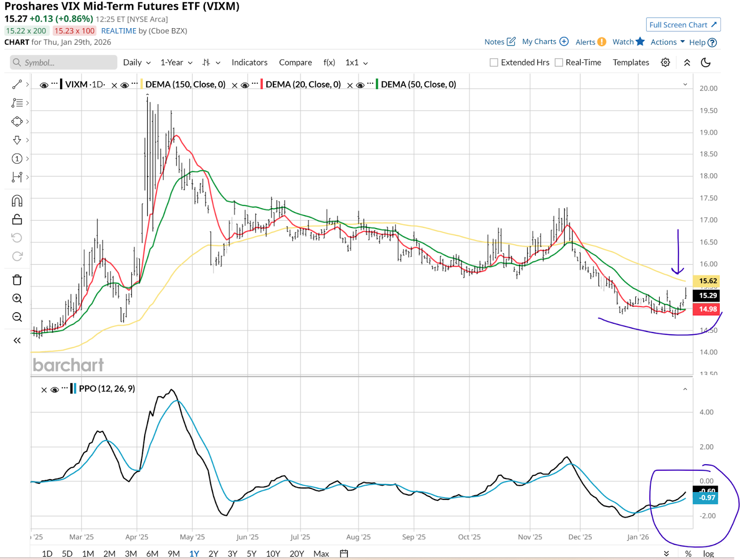This screenshot has width=740, height=560.
Task: Open the f(x) expressions button
Action: (329, 62)
